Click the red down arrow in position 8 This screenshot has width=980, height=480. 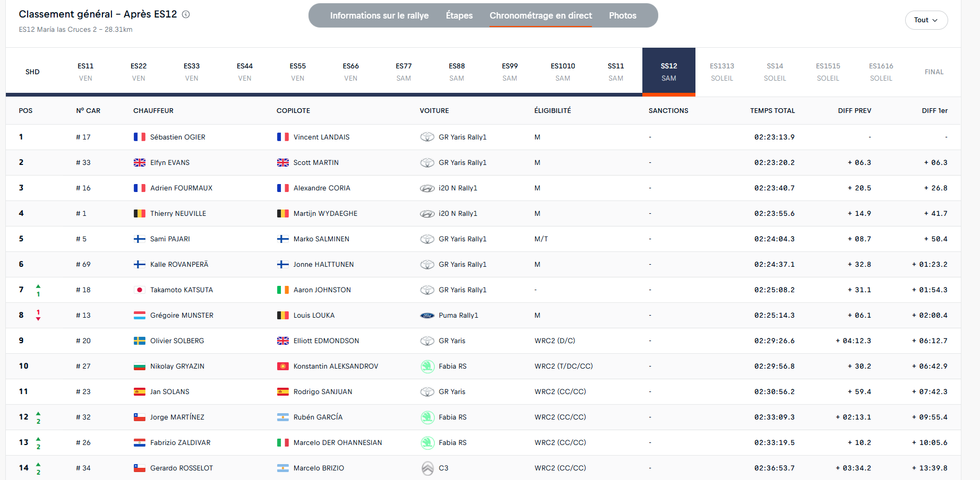[38, 319]
